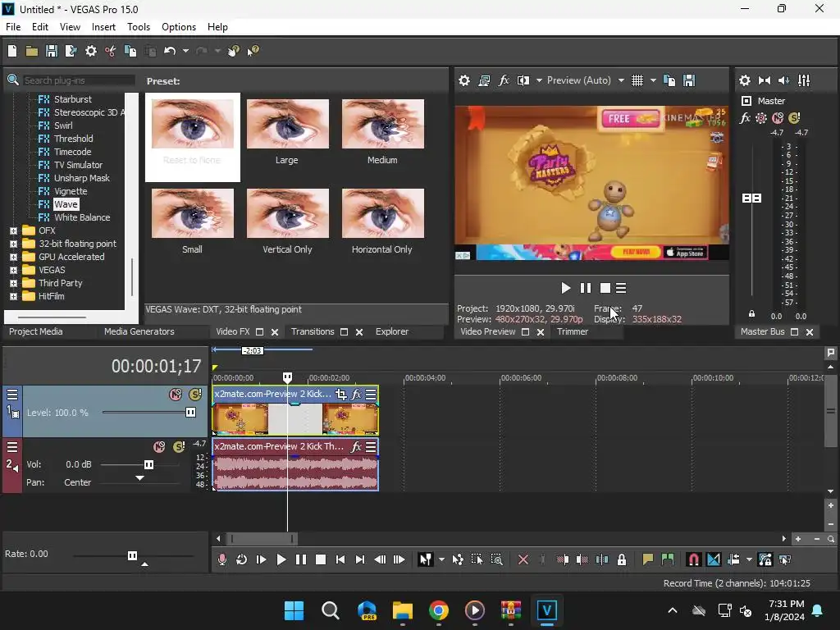Image resolution: width=840 pixels, height=630 pixels.
Task: Expand the GPU Accelerated folder
Action: click(x=13, y=257)
